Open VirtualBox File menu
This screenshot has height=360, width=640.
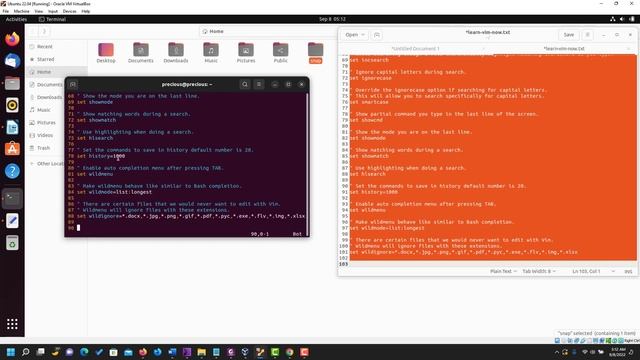(x=6, y=11)
